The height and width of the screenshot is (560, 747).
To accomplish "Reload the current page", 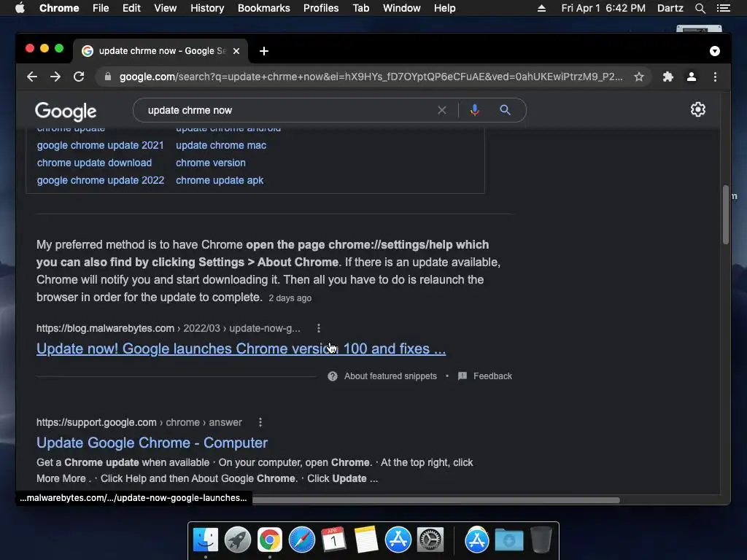I will [x=79, y=77].
